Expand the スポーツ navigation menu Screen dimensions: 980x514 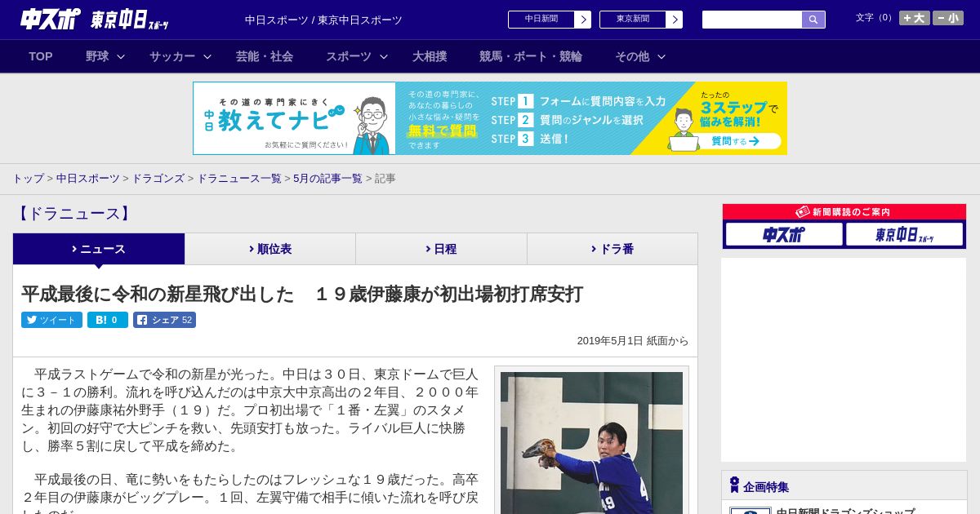click(357, 56)
